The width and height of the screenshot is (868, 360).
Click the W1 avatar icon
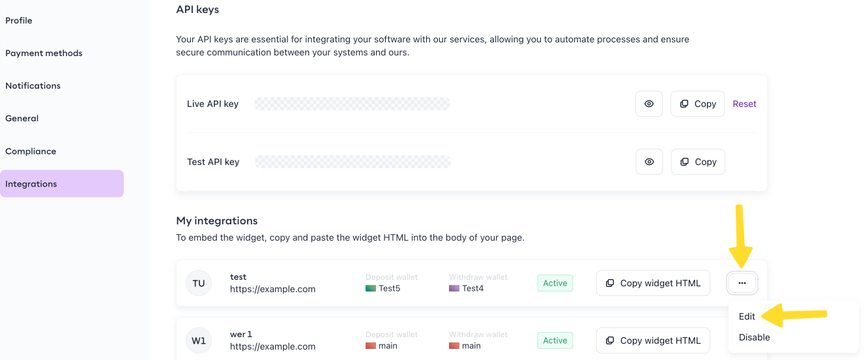(x=199, y=340)
